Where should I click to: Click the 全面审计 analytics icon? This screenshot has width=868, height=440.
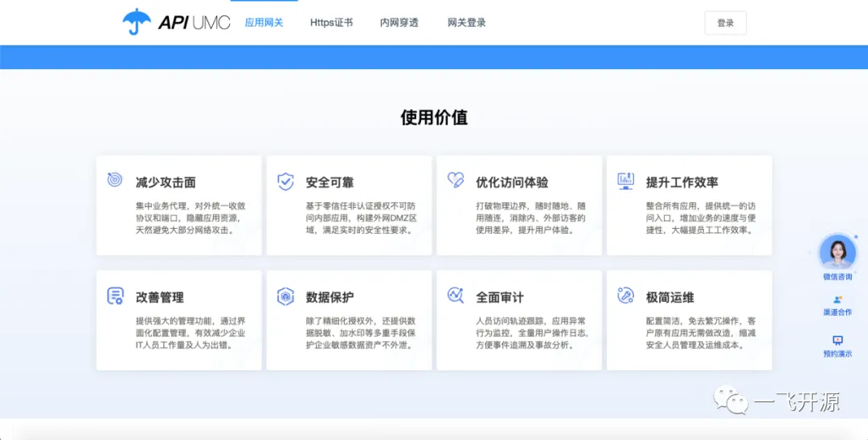click(456, 295)
